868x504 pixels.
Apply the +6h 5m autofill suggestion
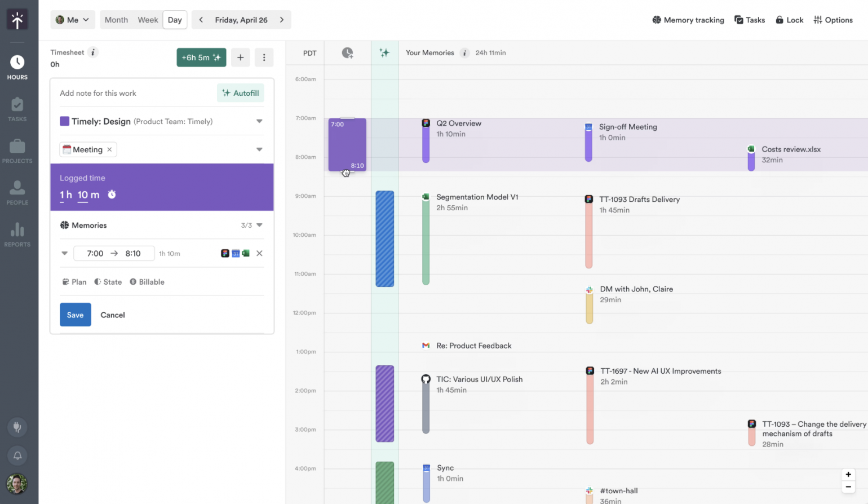click(x=201, y=57)
